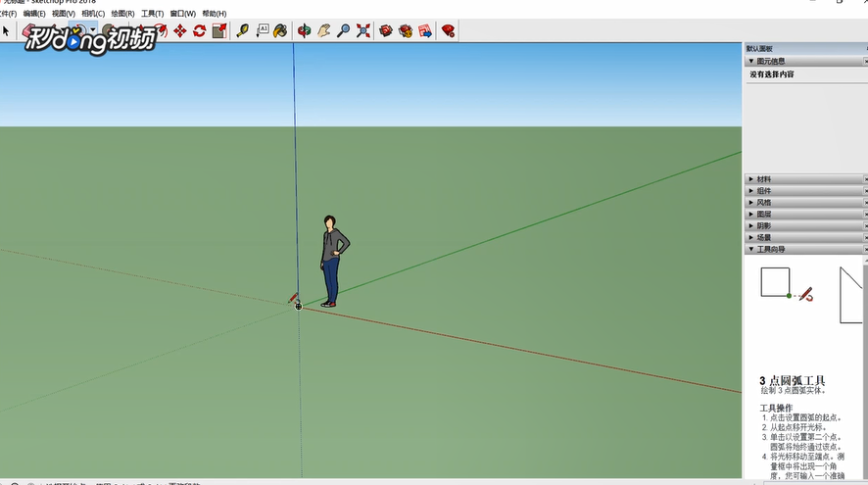
Task: Select the Tape Measure tool
Action: (242, 31)
